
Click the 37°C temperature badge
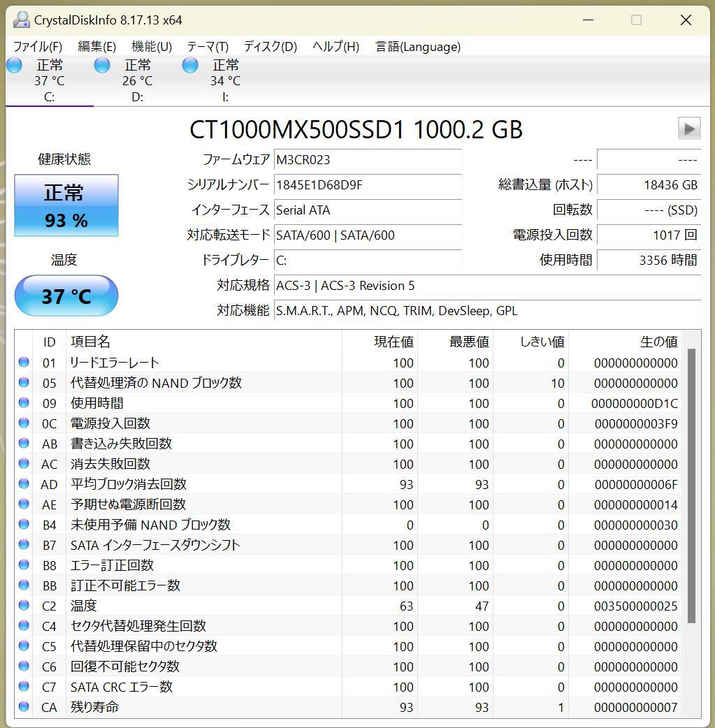click(66, 295)
